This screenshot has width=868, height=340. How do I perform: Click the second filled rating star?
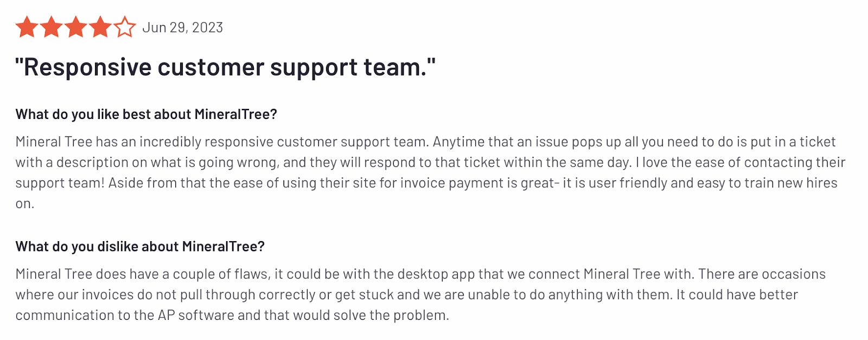coord(51,27)
